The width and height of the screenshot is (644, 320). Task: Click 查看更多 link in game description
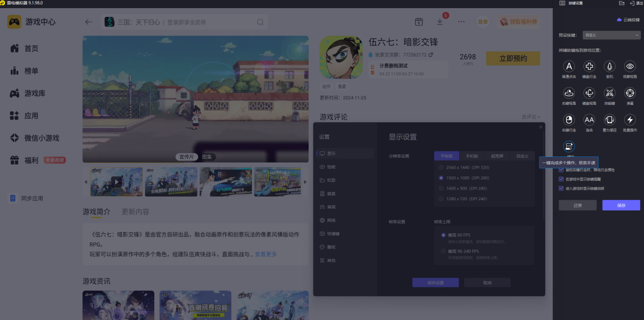click(266, 254)
